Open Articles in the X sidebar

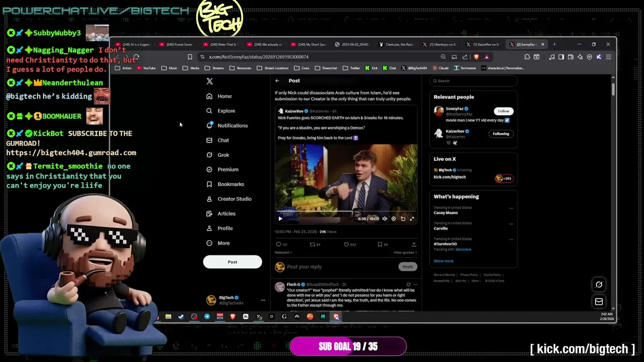pyautogui.click(x=221, y=214)
